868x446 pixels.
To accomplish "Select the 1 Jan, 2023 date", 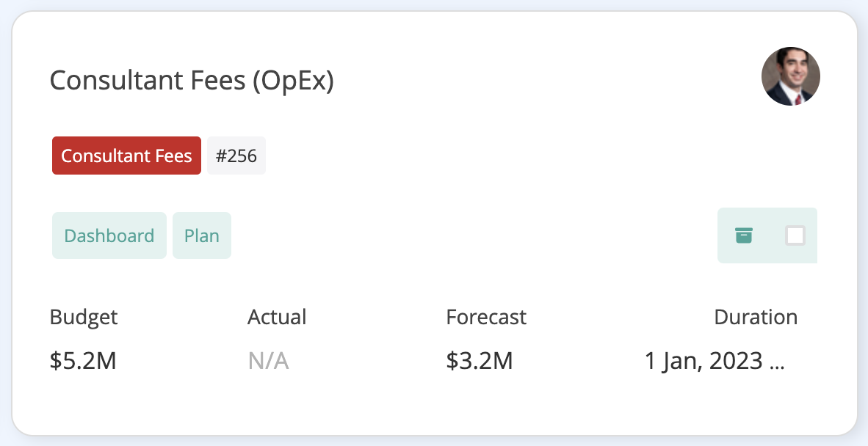I will 704,361.
